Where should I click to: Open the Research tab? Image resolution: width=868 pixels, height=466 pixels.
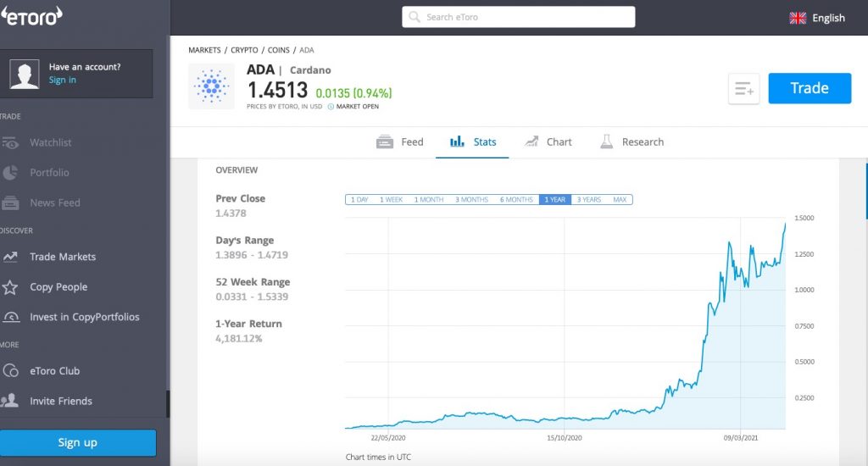[x=632, y=142]
